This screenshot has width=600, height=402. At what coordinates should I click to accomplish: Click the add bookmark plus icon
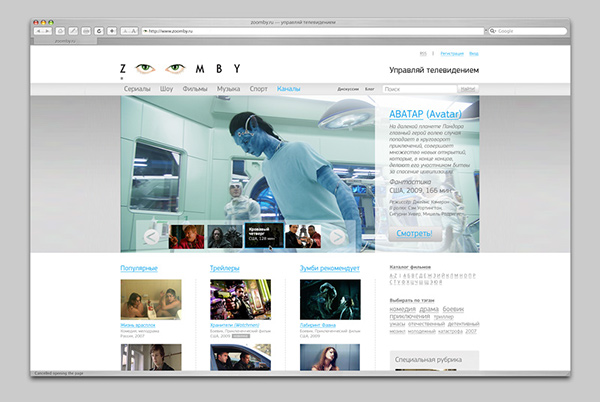click(x=112, y=31)
